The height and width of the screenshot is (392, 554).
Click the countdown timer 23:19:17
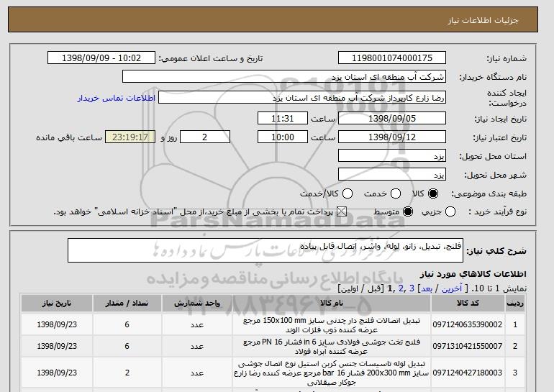coord(130,137)
